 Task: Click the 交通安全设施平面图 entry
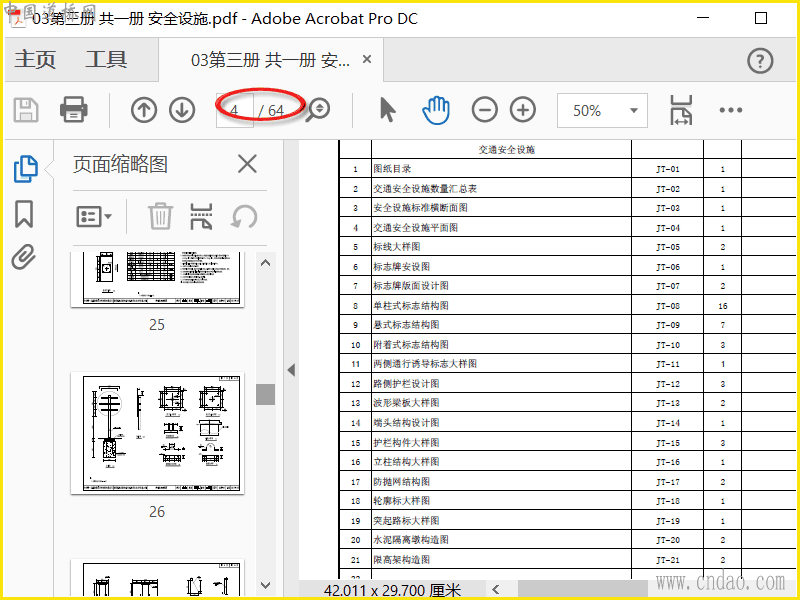(x=415, y=228)
